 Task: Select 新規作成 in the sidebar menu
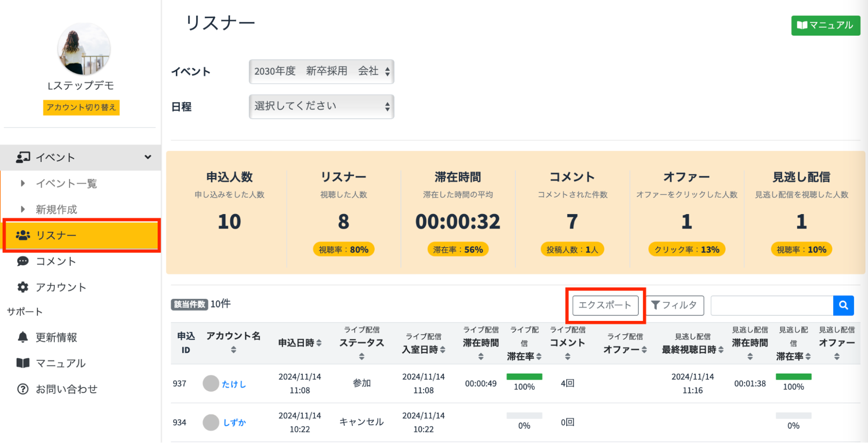(57, 209)
